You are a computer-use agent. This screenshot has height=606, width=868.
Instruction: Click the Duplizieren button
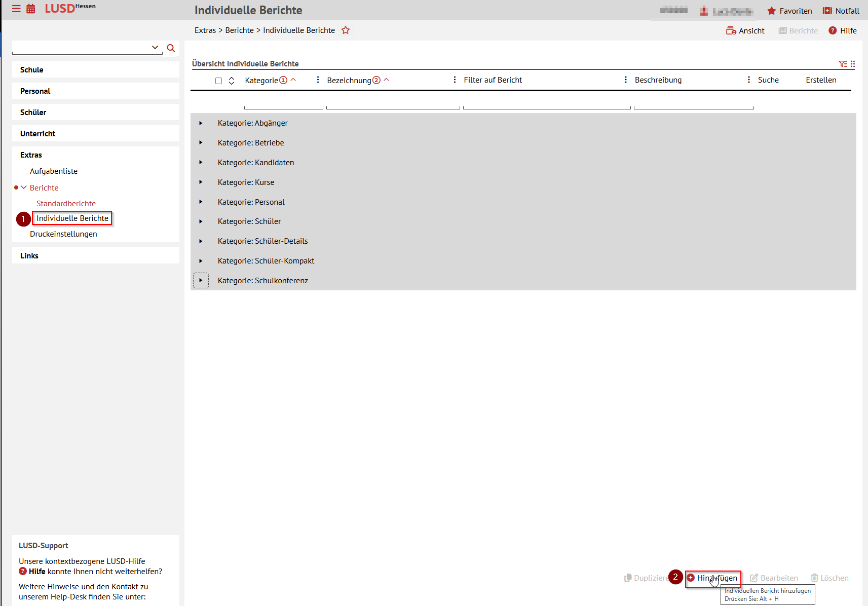649,578
